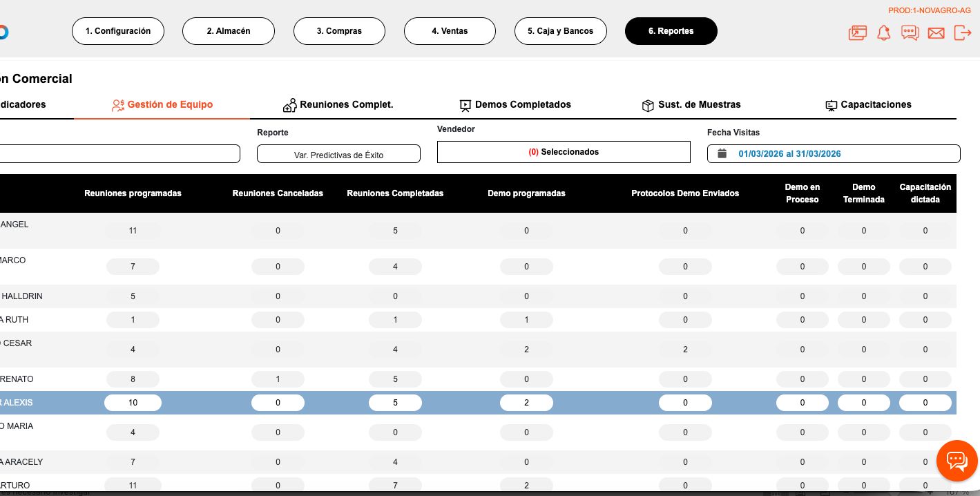The height and width of the screenshot is (496, 980).
Task: Switch to the Indicadores tab
Action: tap(23, 104)
